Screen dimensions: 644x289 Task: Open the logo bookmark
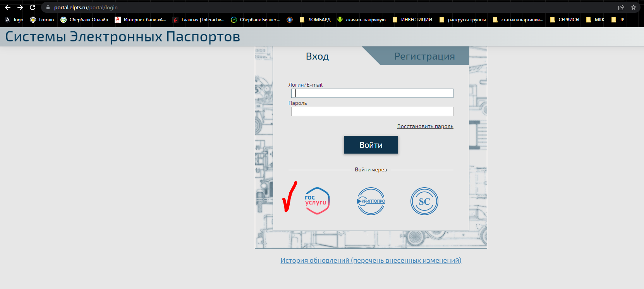(x=14, y=20)
